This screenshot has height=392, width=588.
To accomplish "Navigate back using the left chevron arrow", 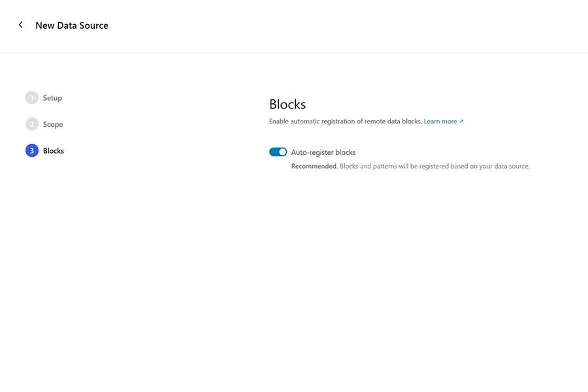I will coord(20,25).
